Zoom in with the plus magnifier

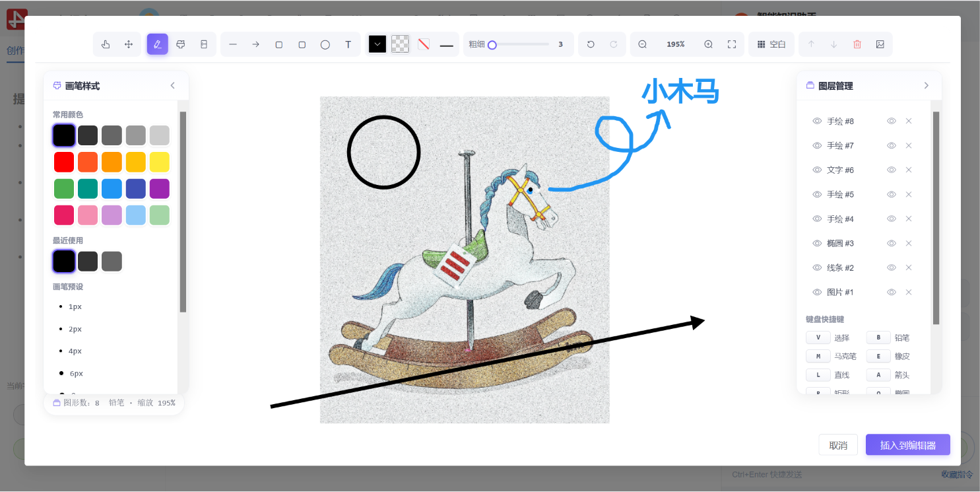[708, 44]
